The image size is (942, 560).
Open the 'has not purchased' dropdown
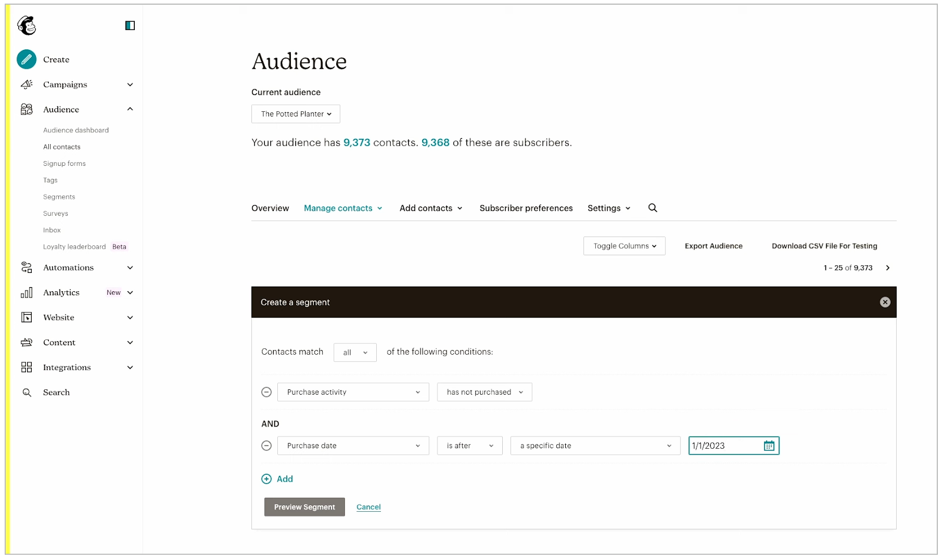(x=484, y=392)
